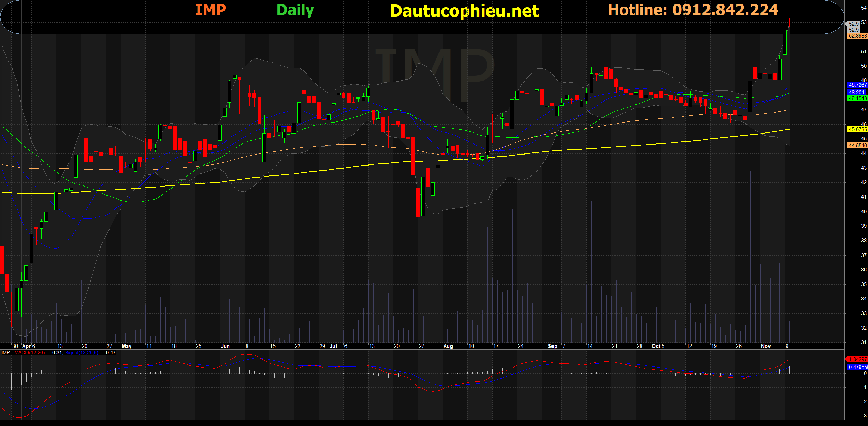
Task: Click the green 48.1543 price tag
Action: pyautogui.click(x=857, y=98)
